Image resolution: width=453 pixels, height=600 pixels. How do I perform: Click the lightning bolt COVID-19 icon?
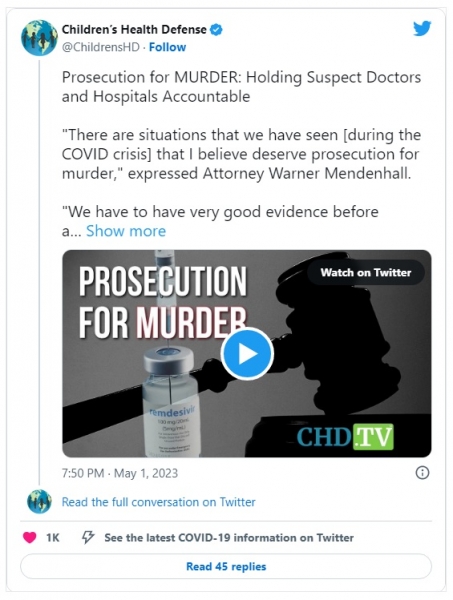(x=88, y=538)
